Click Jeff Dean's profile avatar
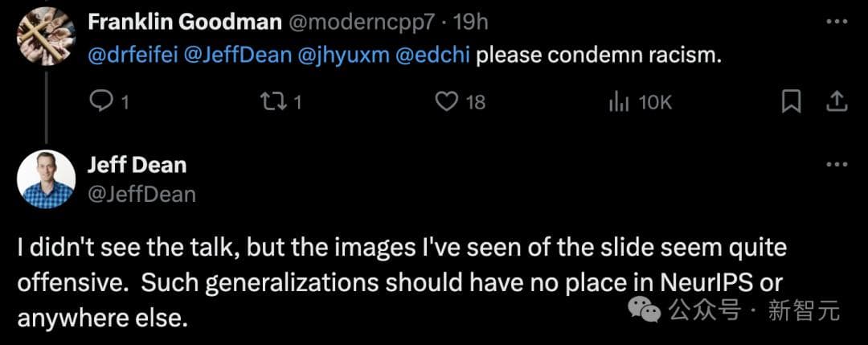This screenshot has width=868, height=345. pyautogui.click(x=46, y=179)
